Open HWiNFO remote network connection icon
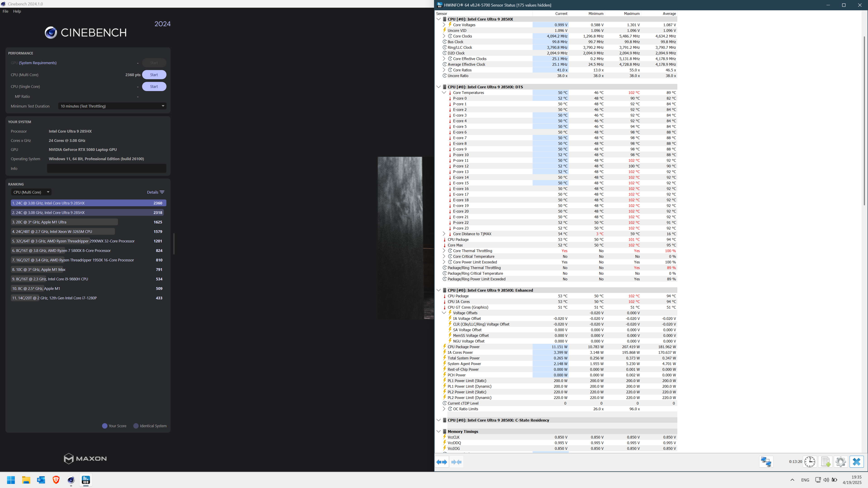Screen dimensions: 868x488 click(766, 462)
